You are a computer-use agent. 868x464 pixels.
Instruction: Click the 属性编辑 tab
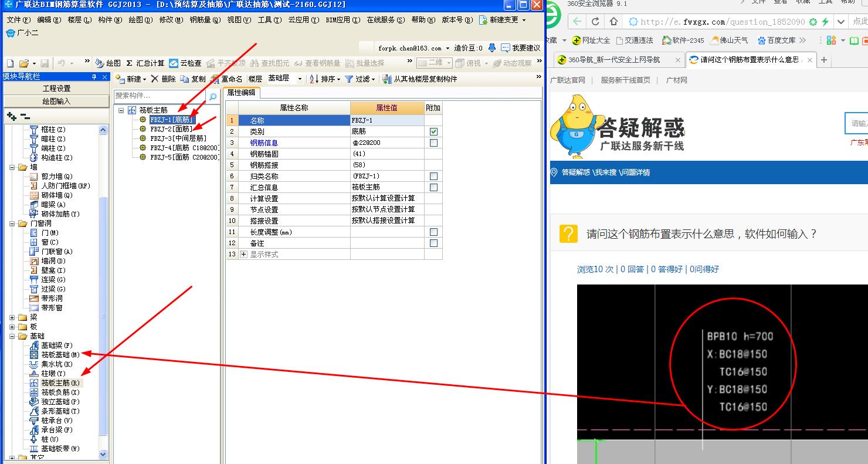[x=242, y=93]
